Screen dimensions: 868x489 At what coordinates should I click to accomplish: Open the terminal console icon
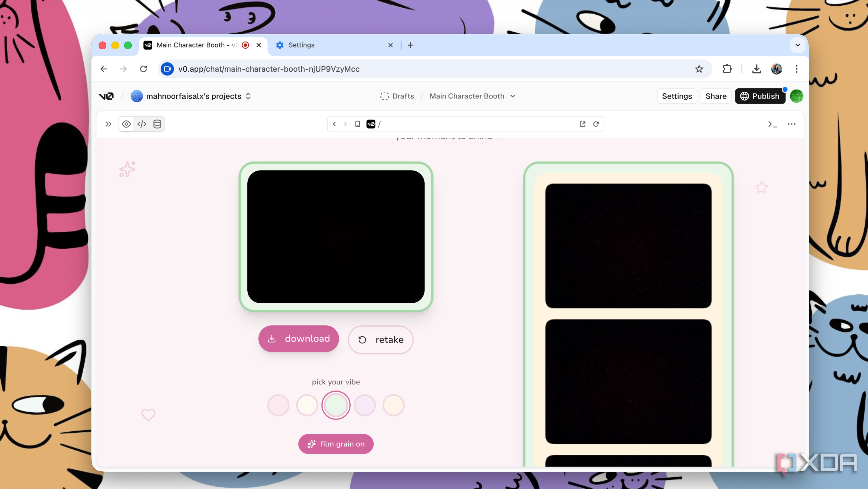(773, 124)
